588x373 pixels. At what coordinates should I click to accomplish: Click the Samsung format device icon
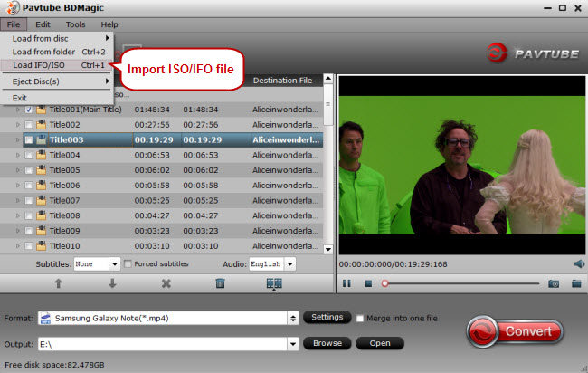pos(46,318)
